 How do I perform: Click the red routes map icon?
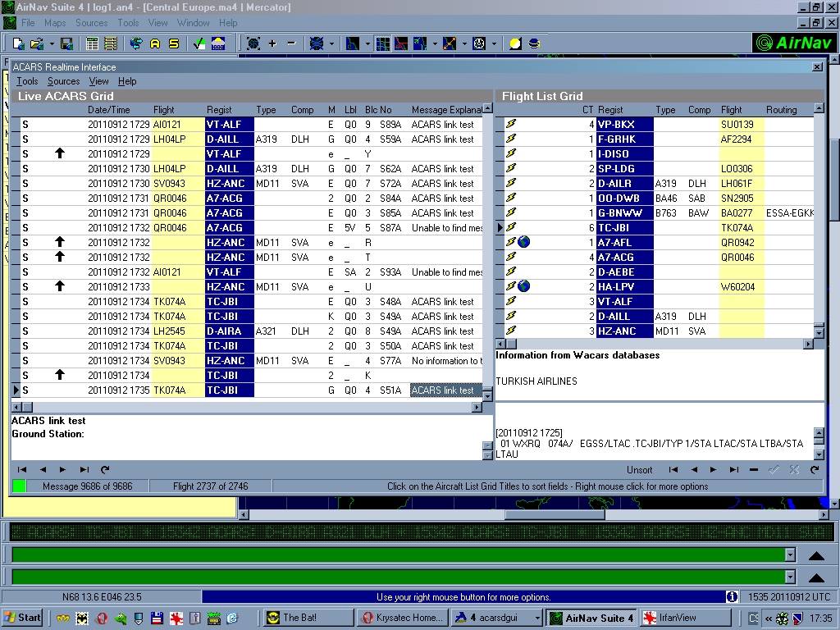[x=401, y=43]
